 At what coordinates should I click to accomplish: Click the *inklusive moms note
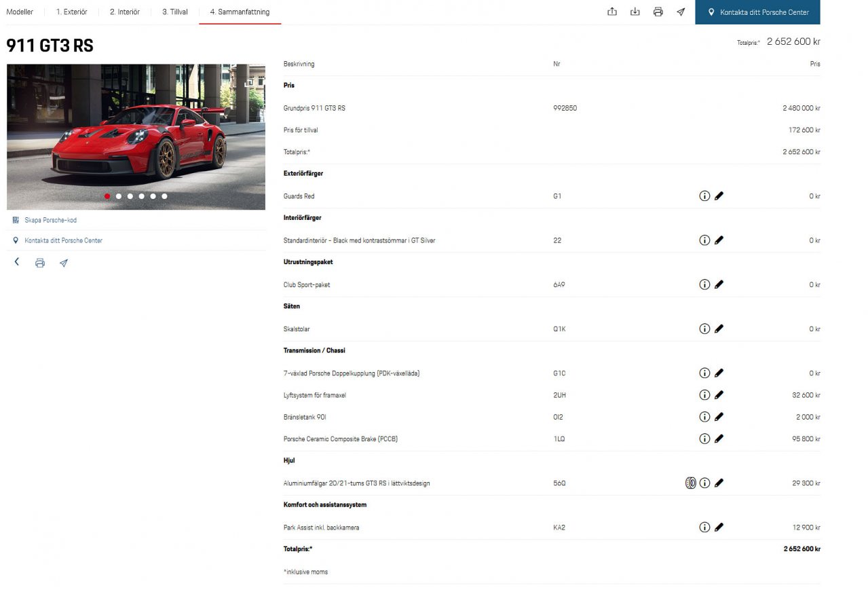click(305, 572)
